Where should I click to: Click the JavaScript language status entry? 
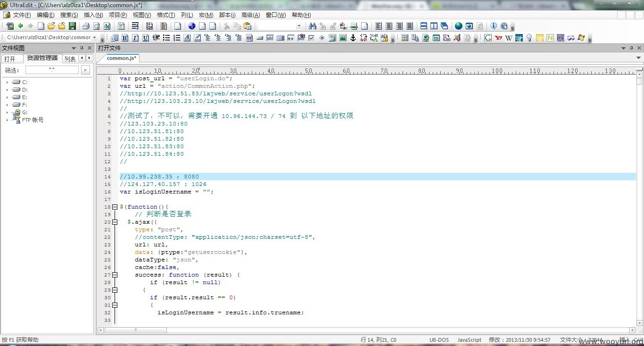(470, 340)
